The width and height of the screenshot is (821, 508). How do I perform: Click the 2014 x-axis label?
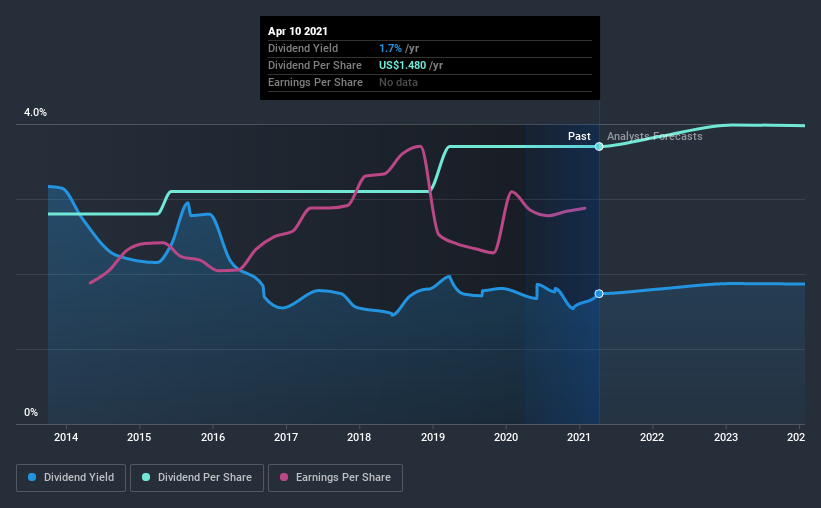click(66, 437)
